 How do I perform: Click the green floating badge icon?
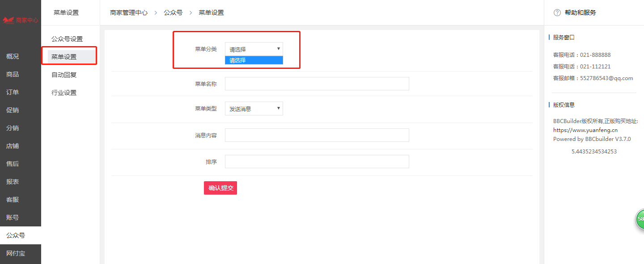click(x=640, y=219)
